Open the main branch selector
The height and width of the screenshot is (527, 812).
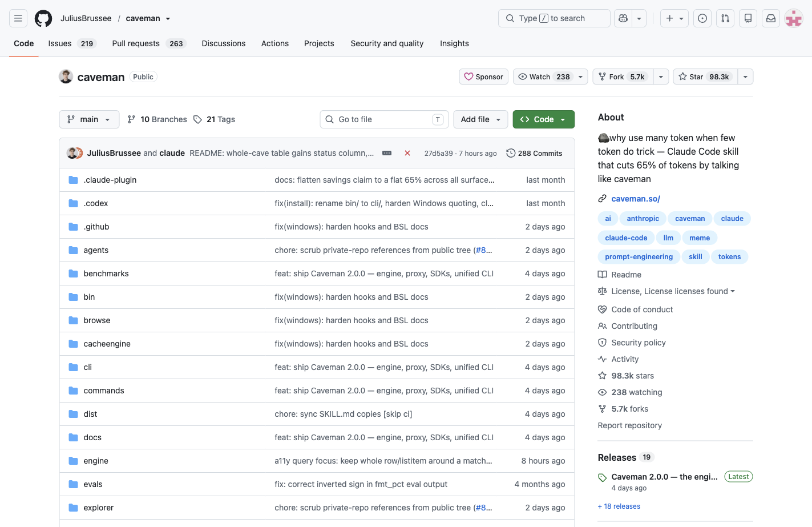click(89, 119)
